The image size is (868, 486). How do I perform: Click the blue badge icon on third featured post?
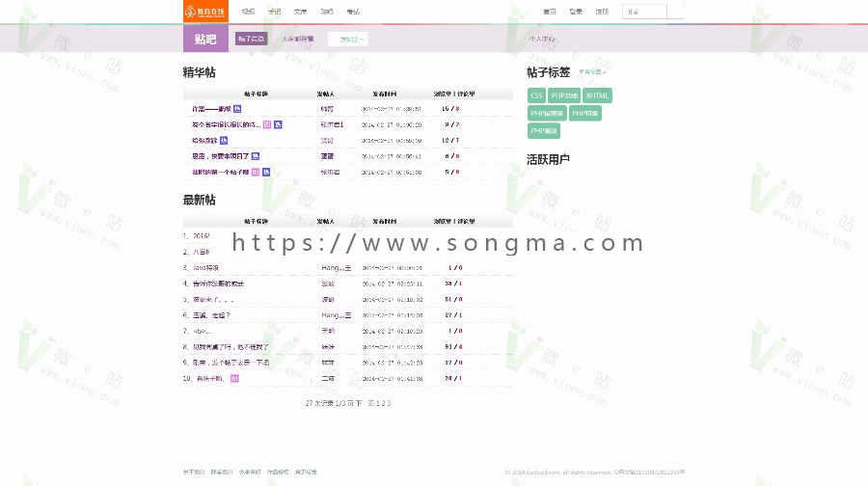click(x=224, y=140)
